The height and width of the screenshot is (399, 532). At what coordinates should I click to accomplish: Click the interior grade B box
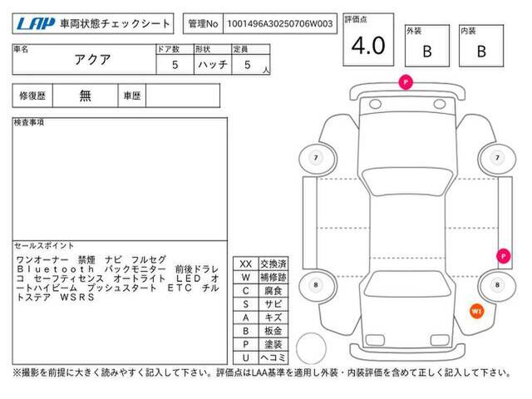pyautogui.click(x=481, y=46)
